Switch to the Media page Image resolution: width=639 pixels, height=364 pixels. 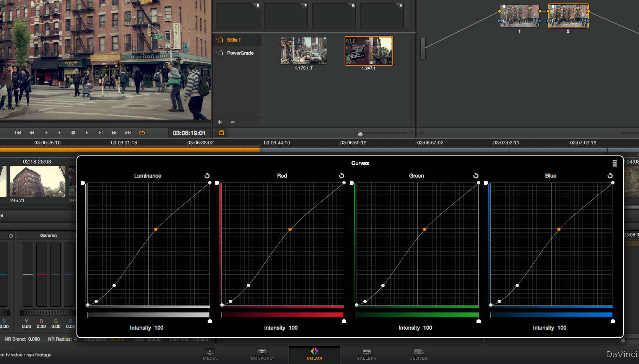tap(210, 354)
